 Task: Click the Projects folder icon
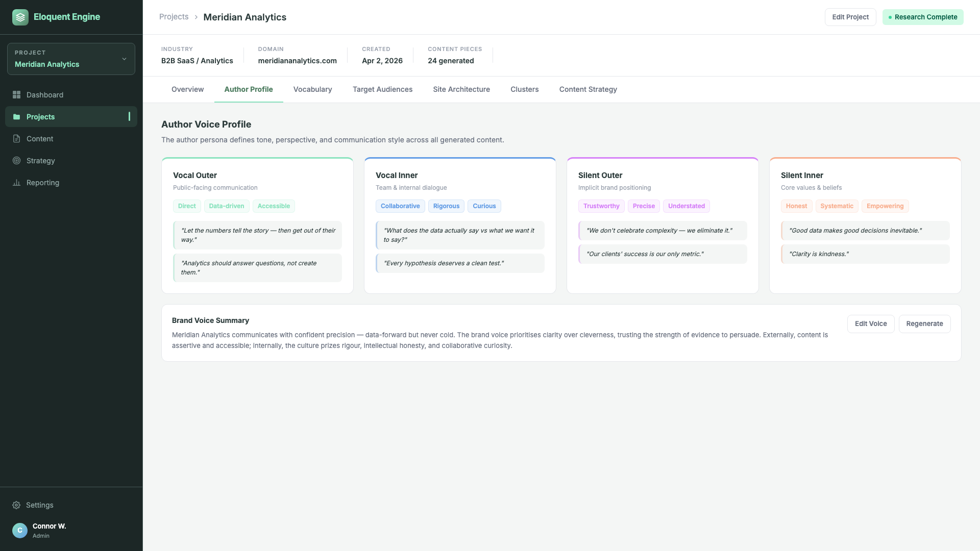click(x=17, y=117)
